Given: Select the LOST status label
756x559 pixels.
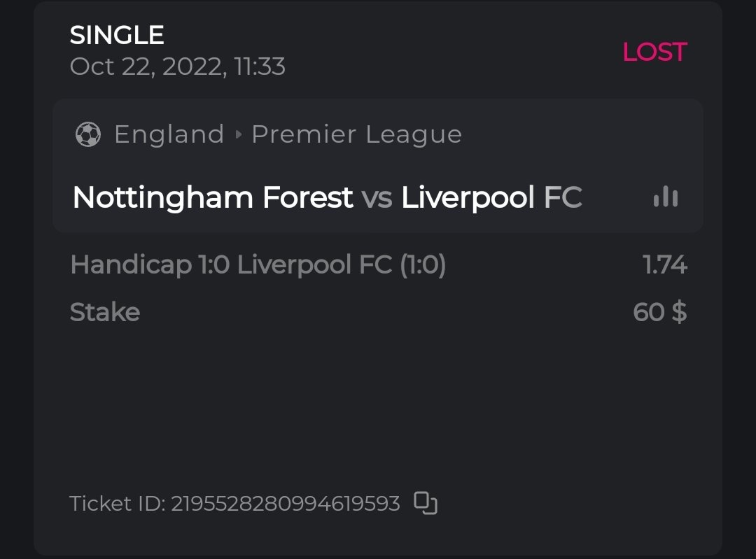Looking at the screenshot, I should 654,52.
